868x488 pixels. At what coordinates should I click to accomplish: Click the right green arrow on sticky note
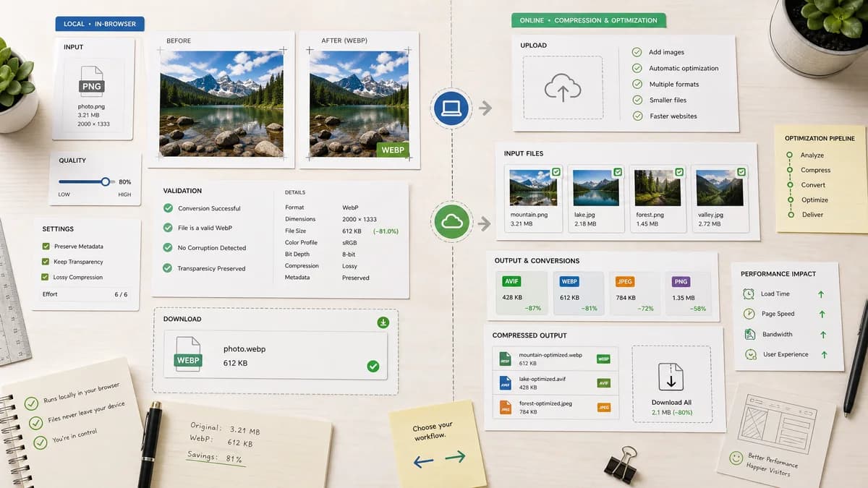pos(455,457)
